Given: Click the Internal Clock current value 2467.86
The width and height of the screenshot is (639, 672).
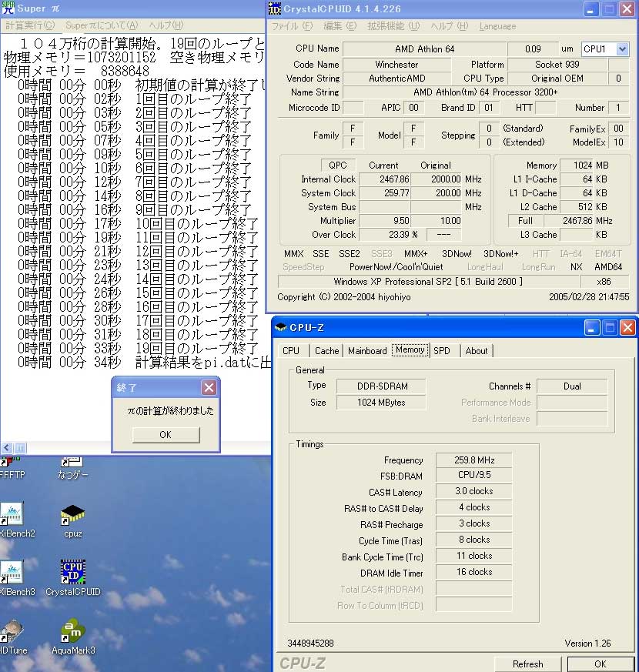Looking at the screenshot, I should [x=384, y=179].
